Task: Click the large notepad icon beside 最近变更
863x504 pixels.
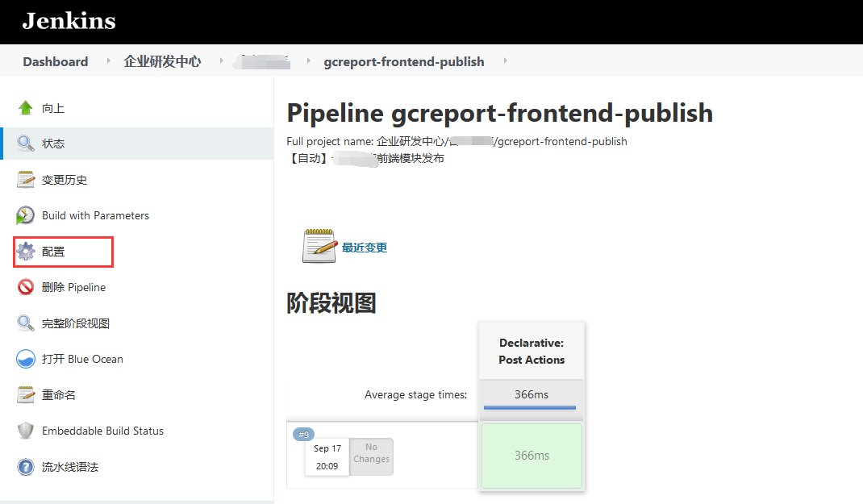Action: tap(319, 246)
